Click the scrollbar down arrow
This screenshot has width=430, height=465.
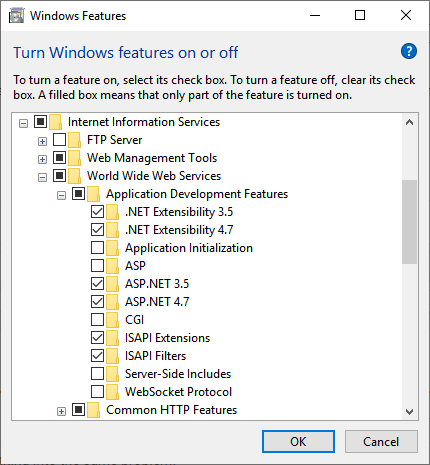(410, 412)
